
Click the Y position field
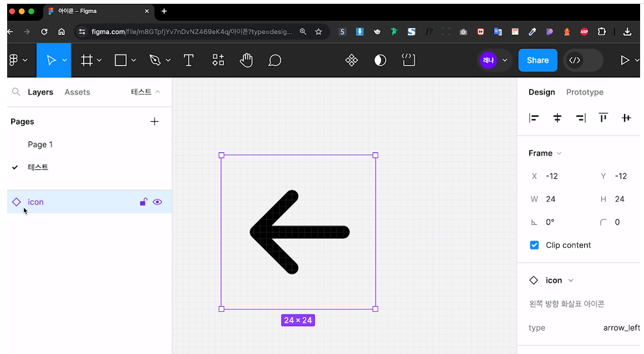pyautogui.click(x=619, y=176)
